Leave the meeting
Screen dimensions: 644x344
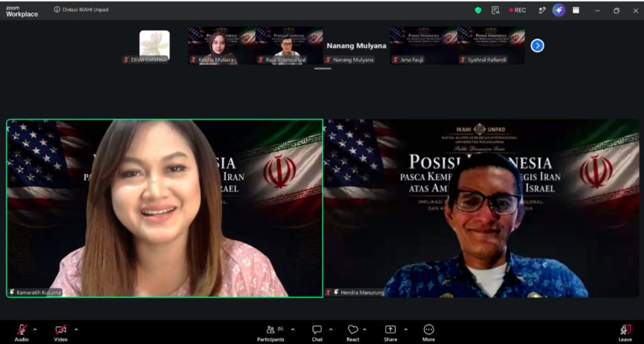625,333
